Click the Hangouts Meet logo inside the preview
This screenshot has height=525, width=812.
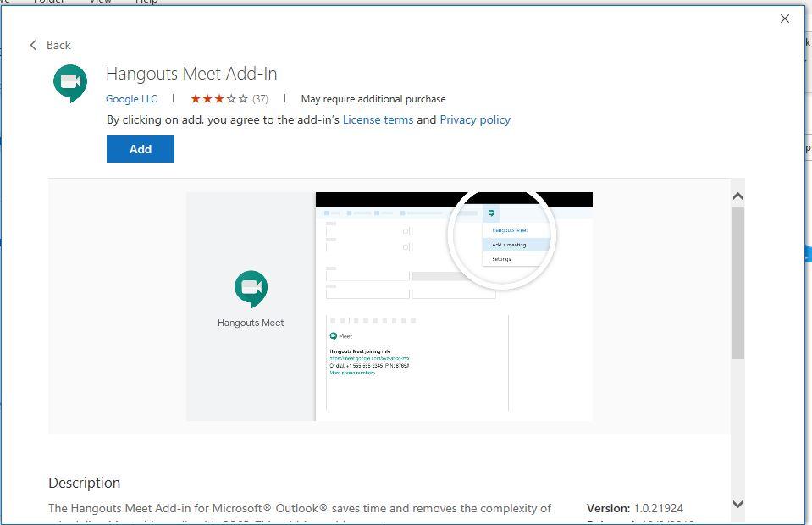[x=251, y=289]
